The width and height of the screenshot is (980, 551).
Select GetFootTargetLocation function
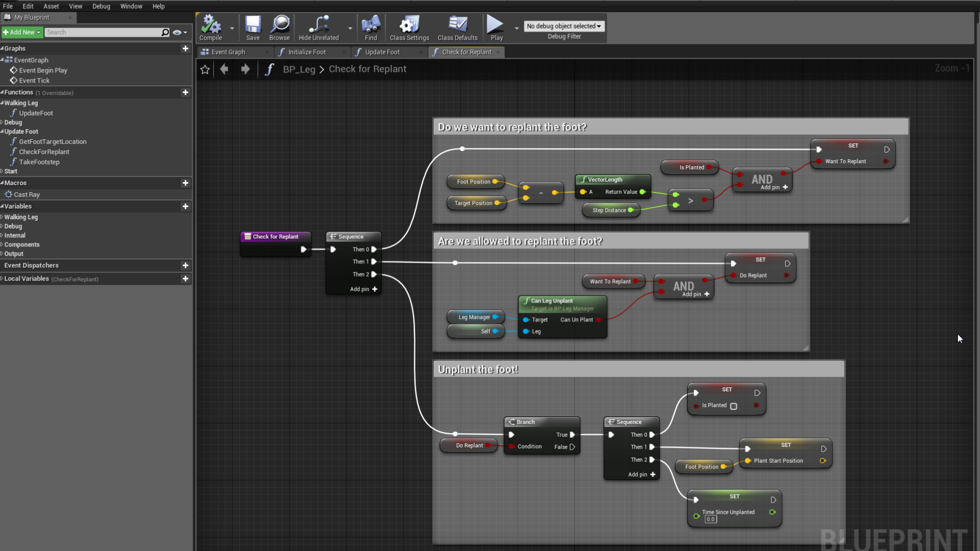[x=53, y=142]
